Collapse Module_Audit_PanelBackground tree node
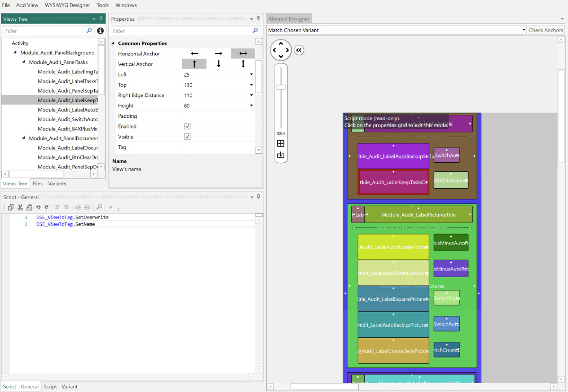Screen dimensions: 568x392 pyautogui.click(x=15, y=52)
